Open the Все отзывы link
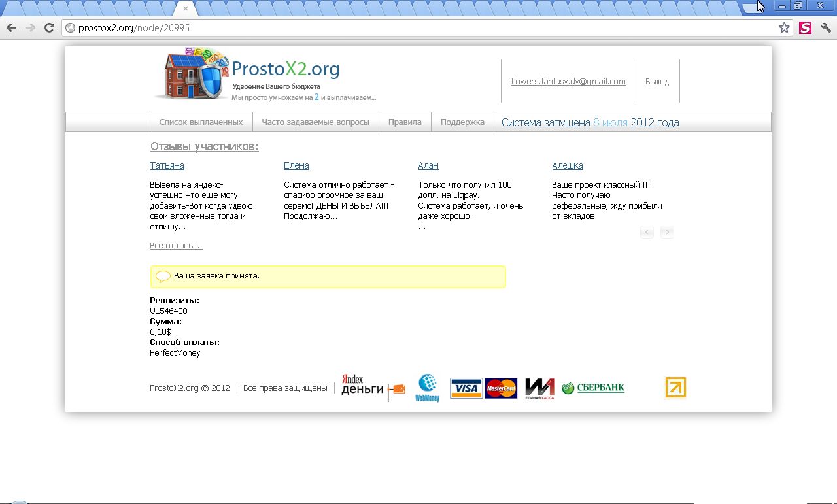Image resolution: width=837 pixels, height=504 pixels. click(176, 246)
